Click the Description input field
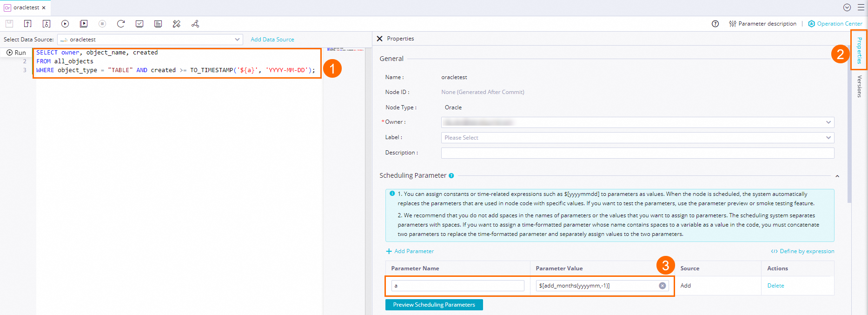Screen dimensions: 868x315 point(637,153)
